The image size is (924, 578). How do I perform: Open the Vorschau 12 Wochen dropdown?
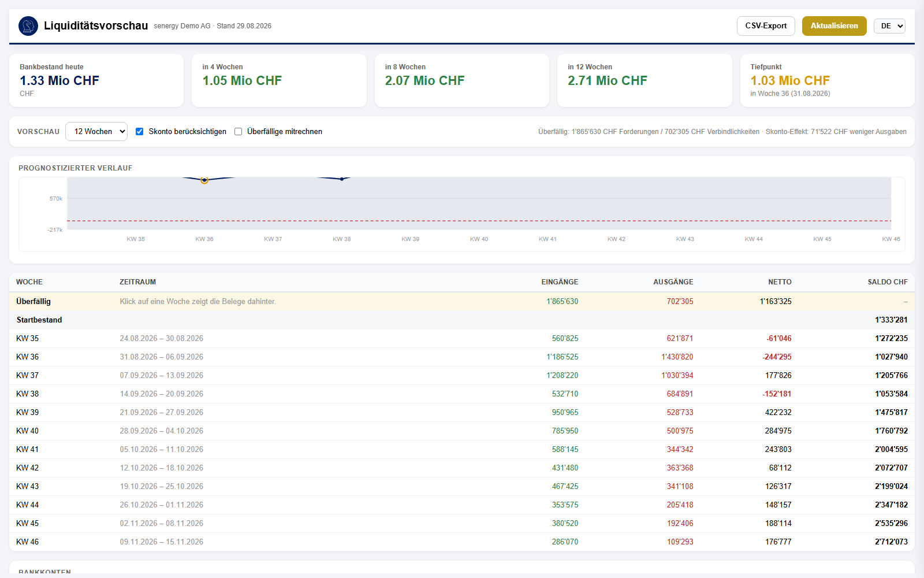pyautogui.click(x=96, y=132)
